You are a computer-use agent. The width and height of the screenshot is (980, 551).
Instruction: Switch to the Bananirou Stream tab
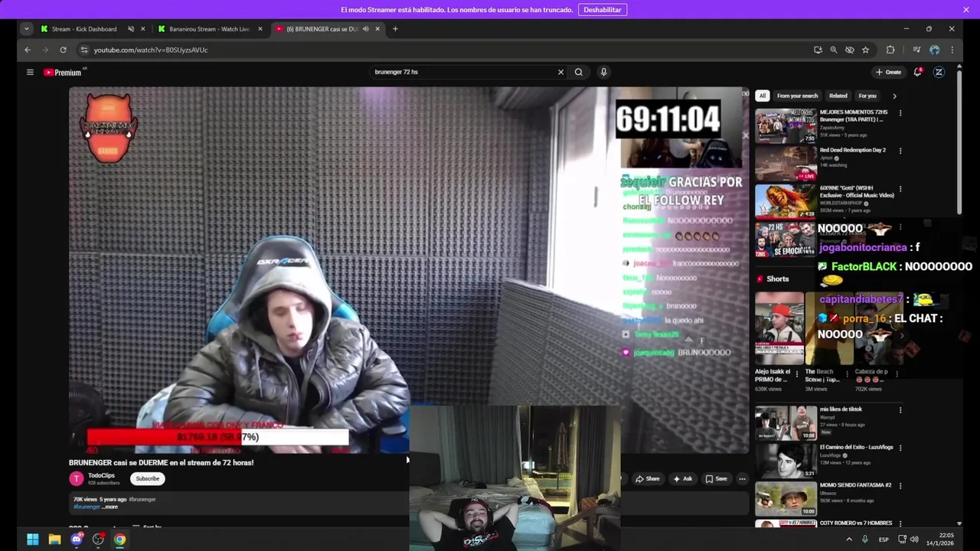coord(208,29)
